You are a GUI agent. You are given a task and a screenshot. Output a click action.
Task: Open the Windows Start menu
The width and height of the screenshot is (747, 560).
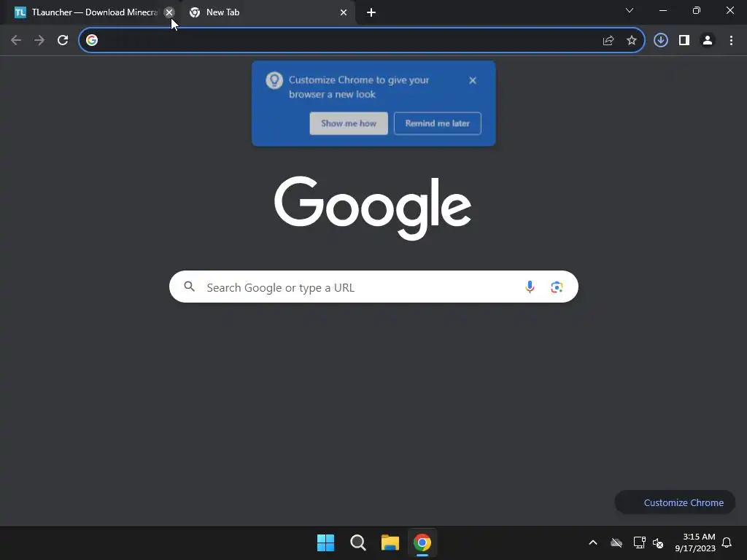click(326, 542)
